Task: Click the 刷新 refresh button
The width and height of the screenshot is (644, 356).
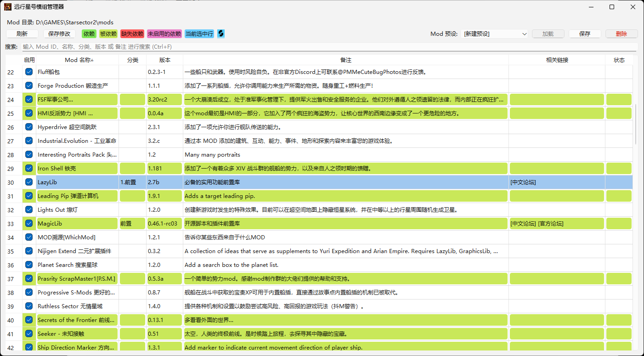Action: click(x=22, y=34)
